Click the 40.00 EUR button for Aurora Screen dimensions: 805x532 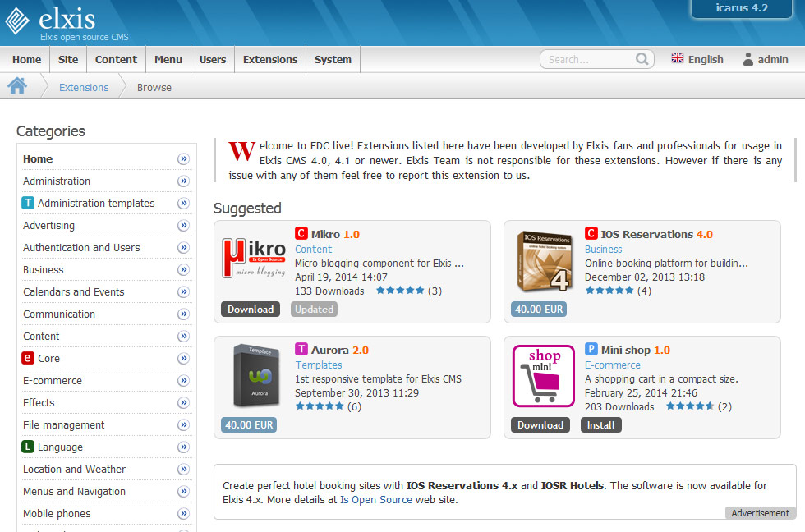(249, 424)
